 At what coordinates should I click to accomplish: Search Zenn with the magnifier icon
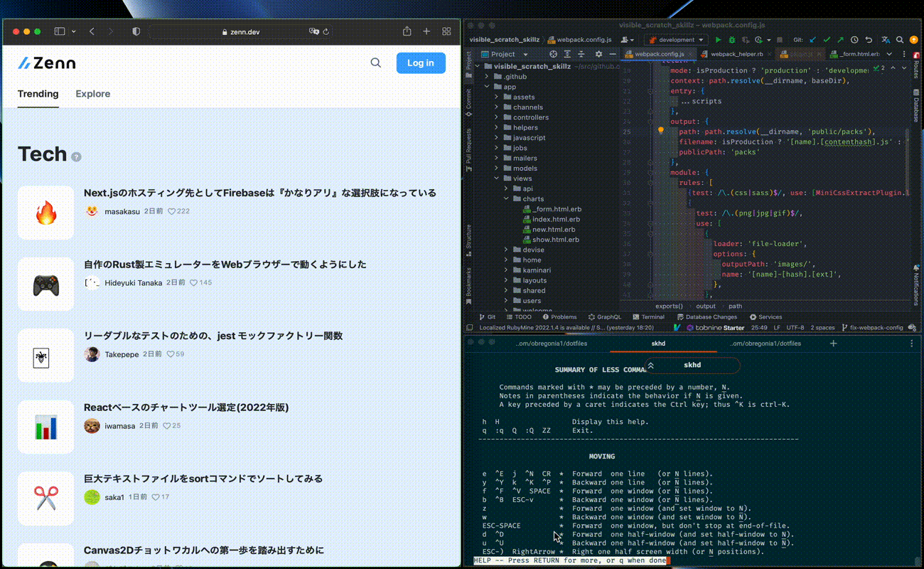376,63
